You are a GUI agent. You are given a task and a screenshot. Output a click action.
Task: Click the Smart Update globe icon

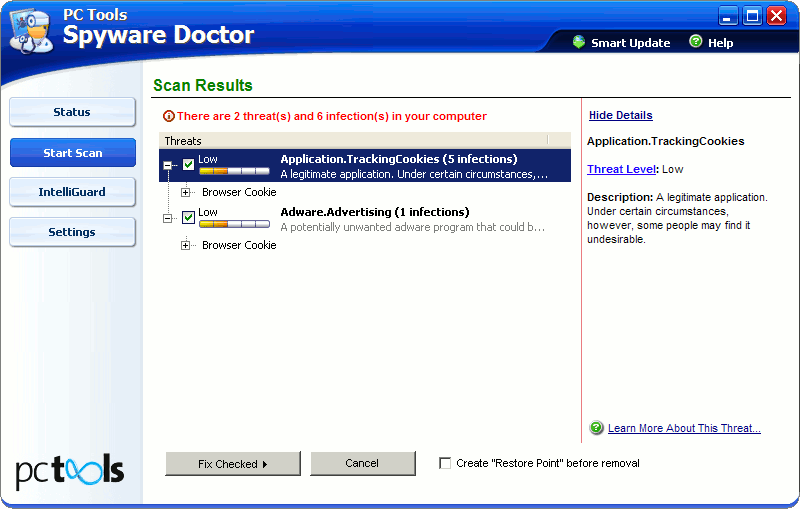[579, 42]
